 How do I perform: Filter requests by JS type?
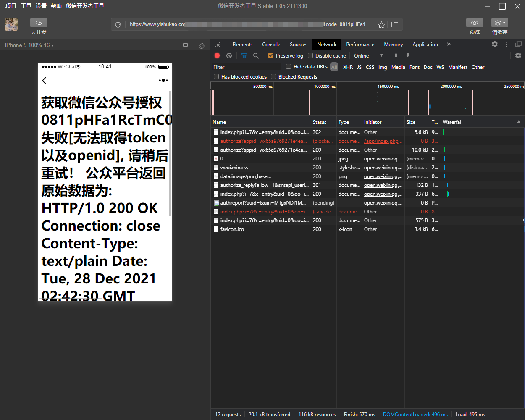tap(359, 67)
